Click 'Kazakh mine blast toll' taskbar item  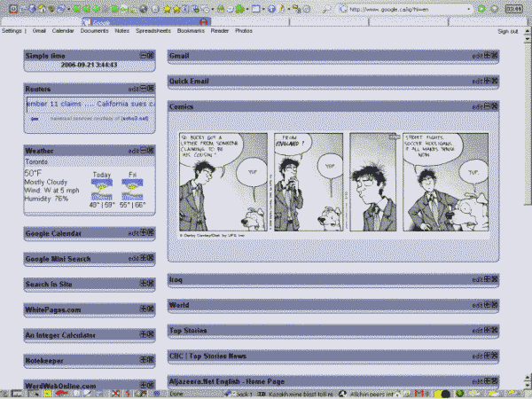pyautogui.click(x=295, y=395)
